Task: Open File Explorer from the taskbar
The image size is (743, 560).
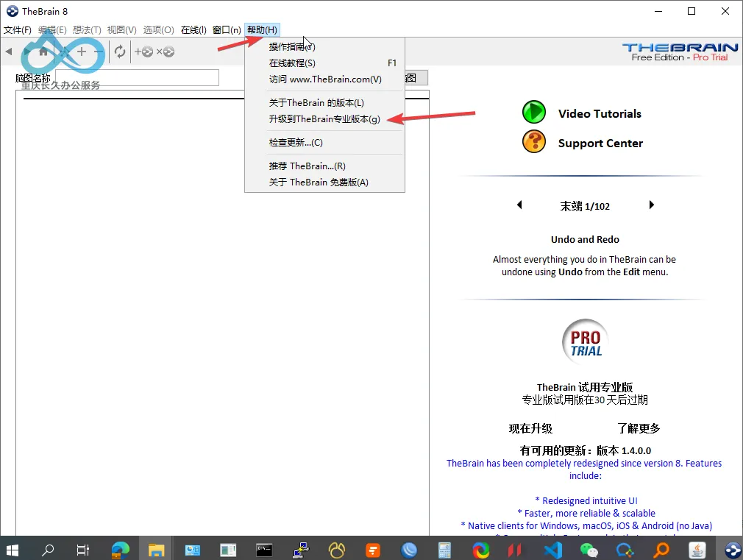Action: coord(156,550)
